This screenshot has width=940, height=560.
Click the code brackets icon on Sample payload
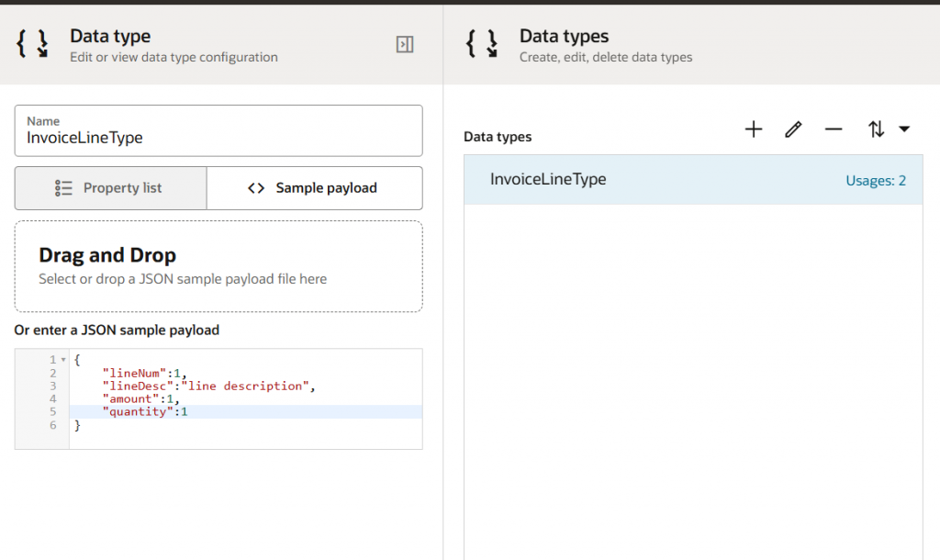256,188
